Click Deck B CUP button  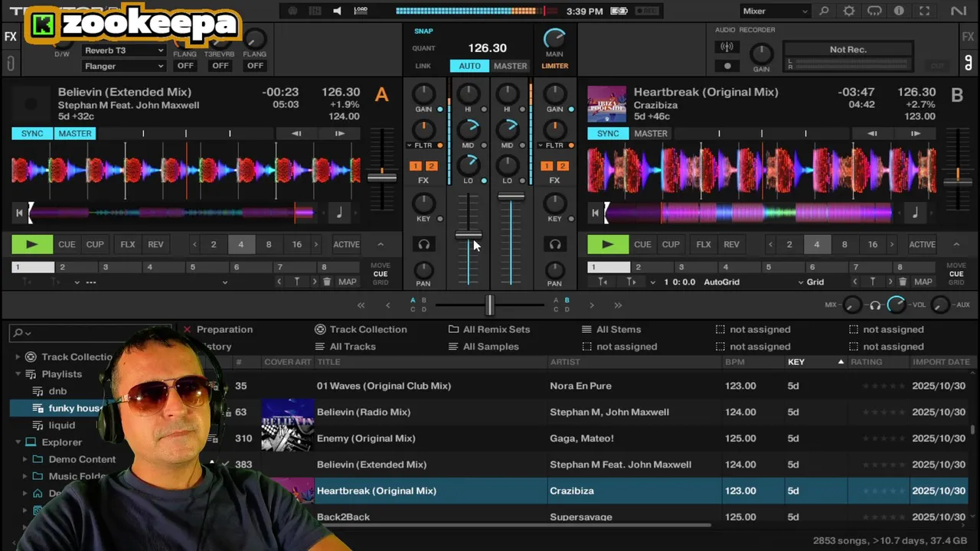(671, 244)
